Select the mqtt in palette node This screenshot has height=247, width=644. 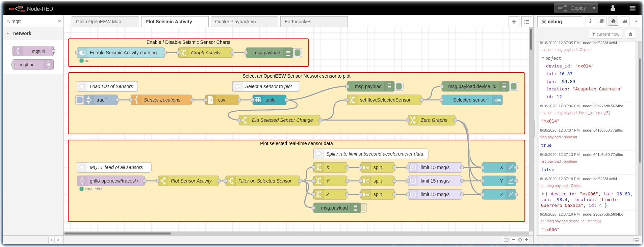(x=33, y=51)
